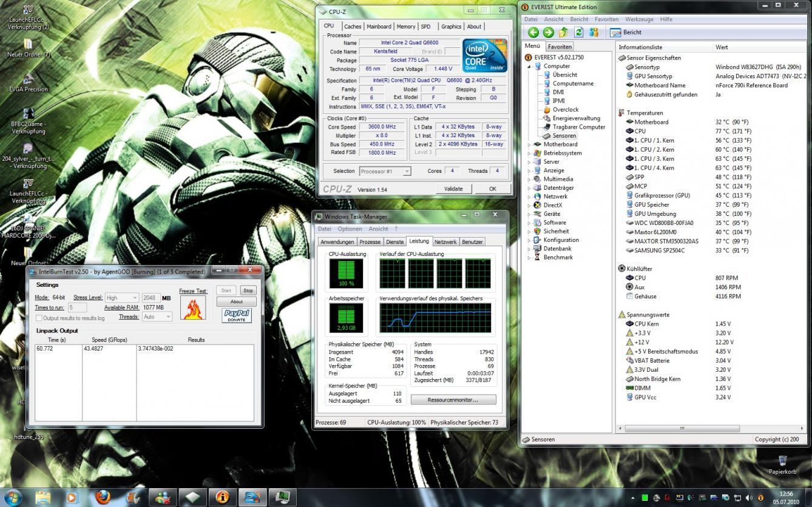This screenshot has width=812, height=507.
Task: Expand the Datenträger tree node
Action: pyautogui.click(x=529, y=188)
